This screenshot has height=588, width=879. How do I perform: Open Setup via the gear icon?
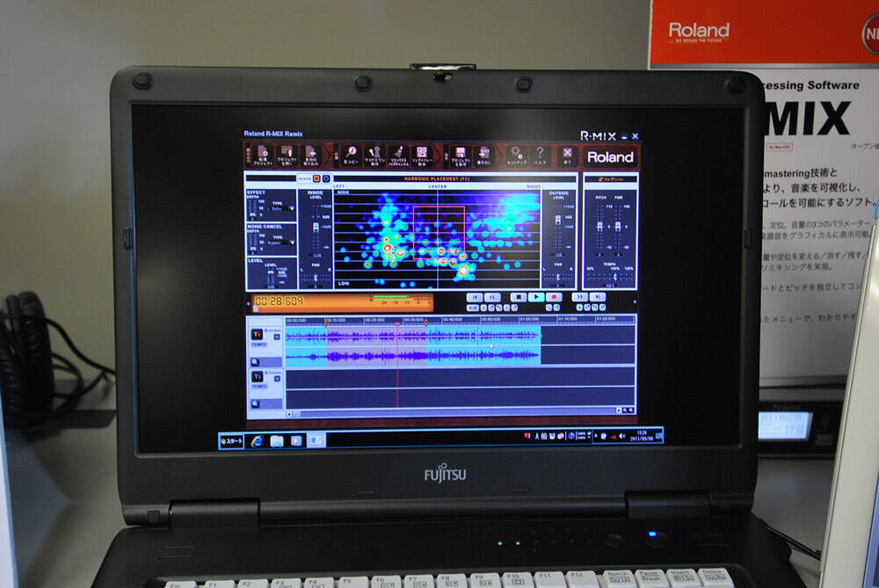click(516, 156)
